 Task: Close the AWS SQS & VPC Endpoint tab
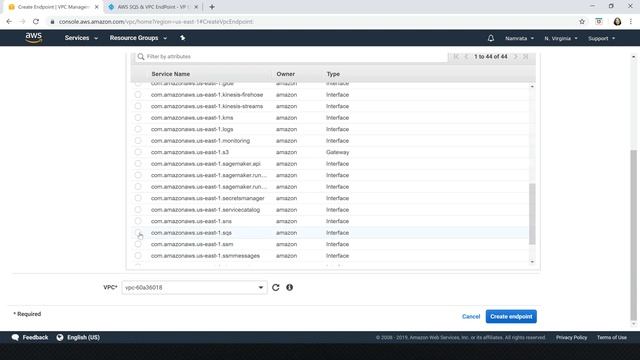tap(196, 7)
